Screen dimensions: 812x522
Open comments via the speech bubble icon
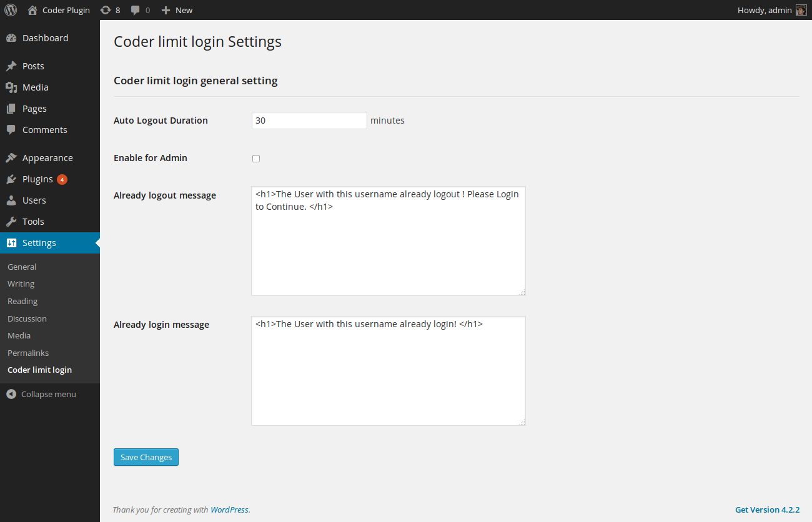click(x=136, y=10)
